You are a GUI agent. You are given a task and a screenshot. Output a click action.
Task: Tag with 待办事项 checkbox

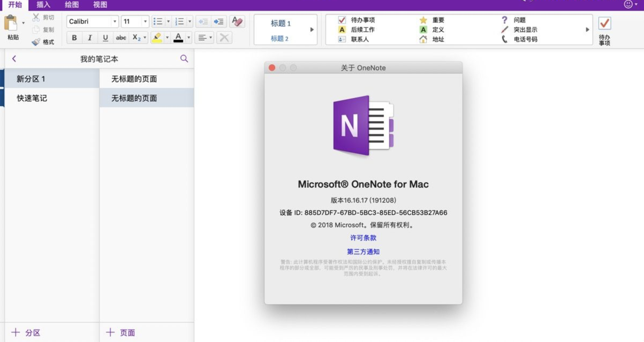357,20
